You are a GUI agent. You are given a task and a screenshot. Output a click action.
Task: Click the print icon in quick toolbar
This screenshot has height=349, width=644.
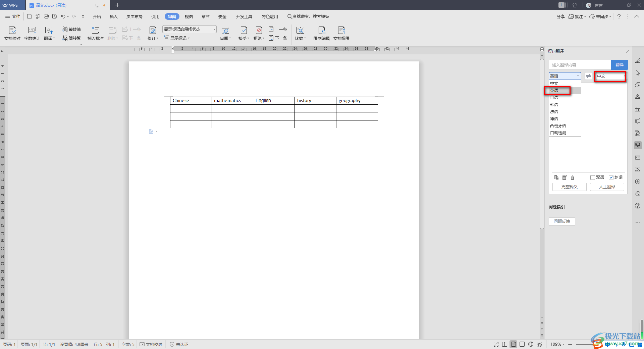[x=46, y=16]
